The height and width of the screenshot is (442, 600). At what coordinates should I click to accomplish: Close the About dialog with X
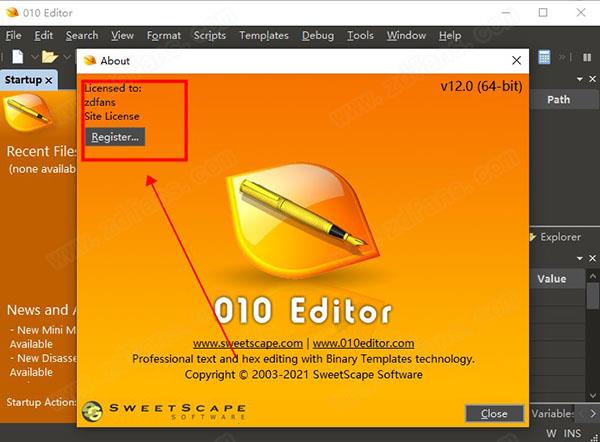pyautogui.click(x=517, y=60)
